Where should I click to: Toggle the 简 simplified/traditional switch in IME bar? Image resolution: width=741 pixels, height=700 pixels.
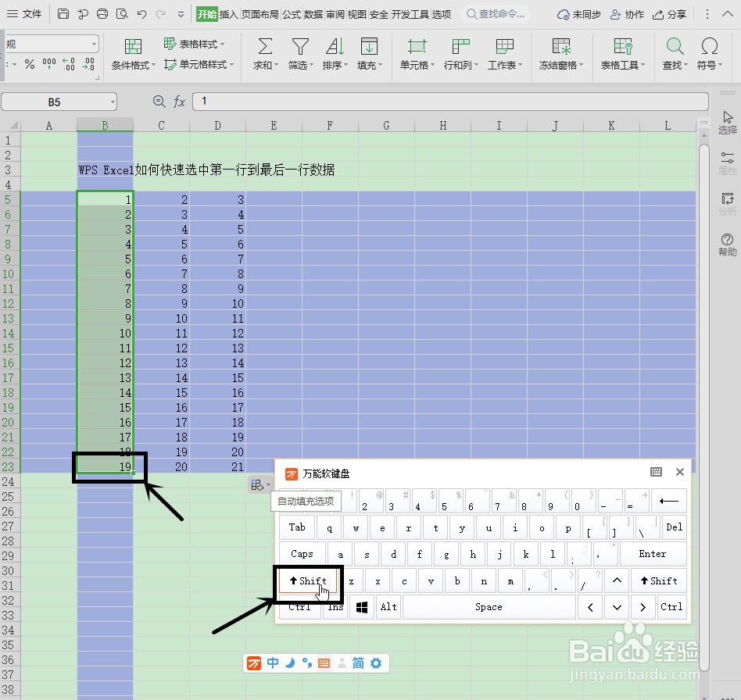(x=358, y=663)
